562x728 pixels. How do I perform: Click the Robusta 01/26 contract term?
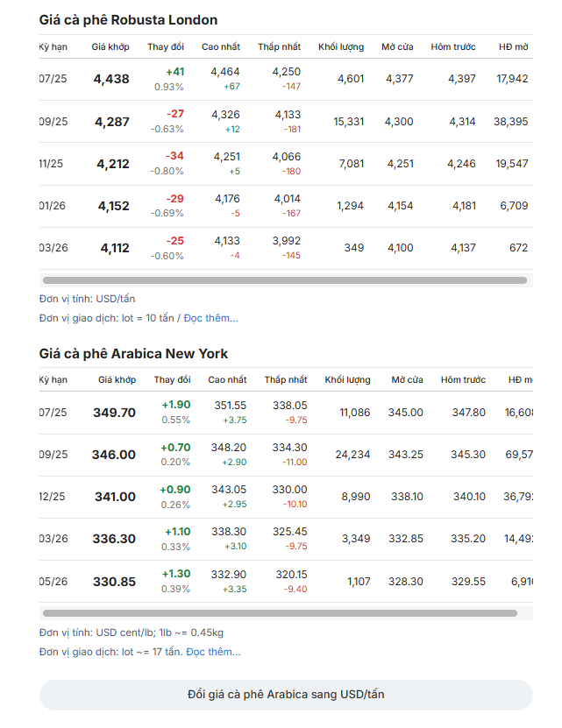(x=53, y=206)
